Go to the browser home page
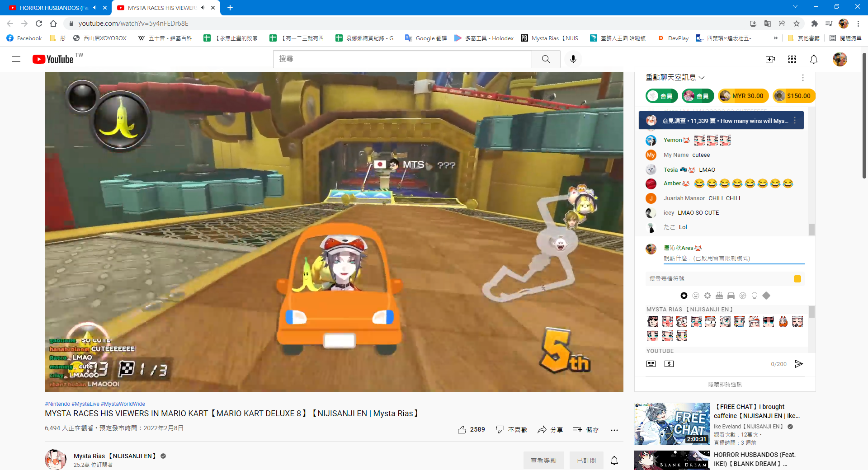The image size is (868, 470). coord(53,23)
